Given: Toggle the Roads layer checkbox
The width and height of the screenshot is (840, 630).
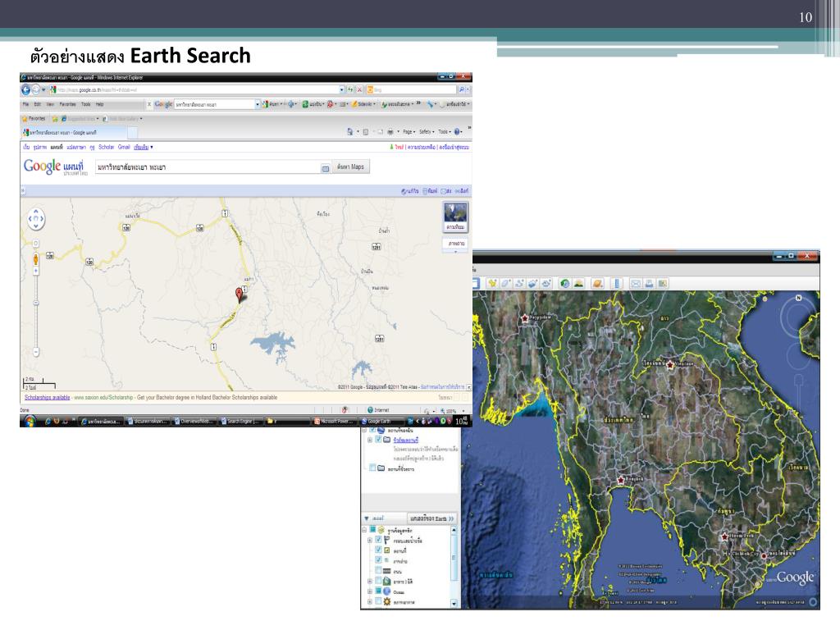Looking at the screenshot, I should click(378, 571).
